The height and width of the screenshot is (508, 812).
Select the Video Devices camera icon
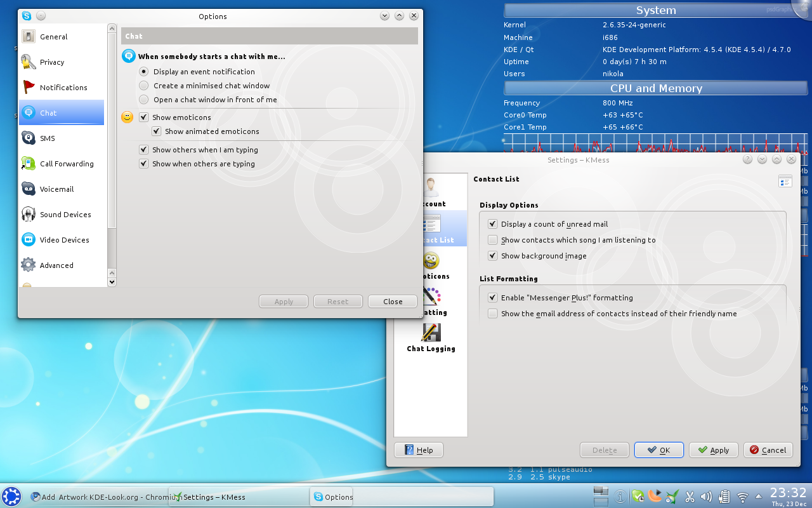pyautogui.click(x=29, y=239)
